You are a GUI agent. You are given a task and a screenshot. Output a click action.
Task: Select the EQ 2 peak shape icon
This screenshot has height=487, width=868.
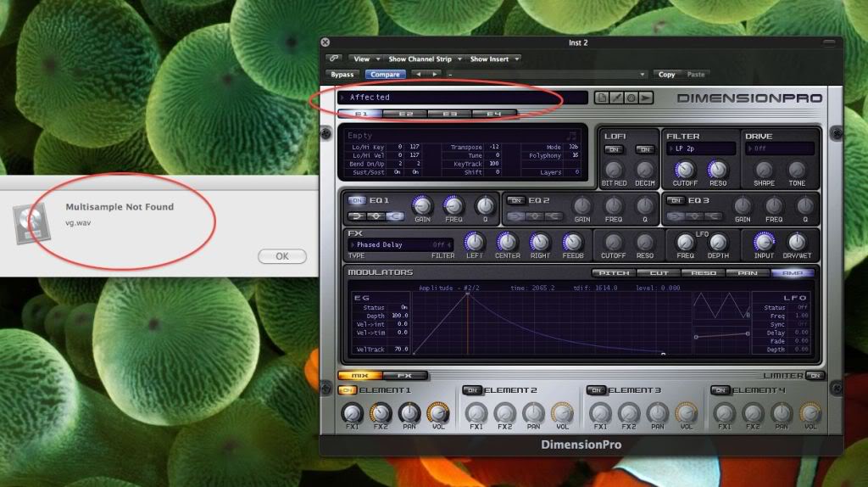click(x=535, y=216)
